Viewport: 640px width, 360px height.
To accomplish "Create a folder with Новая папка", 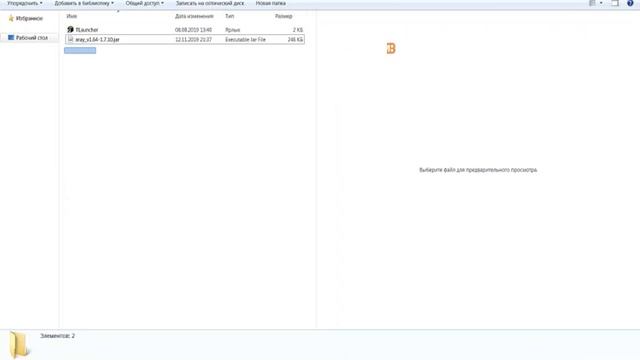I will point(271,3).
